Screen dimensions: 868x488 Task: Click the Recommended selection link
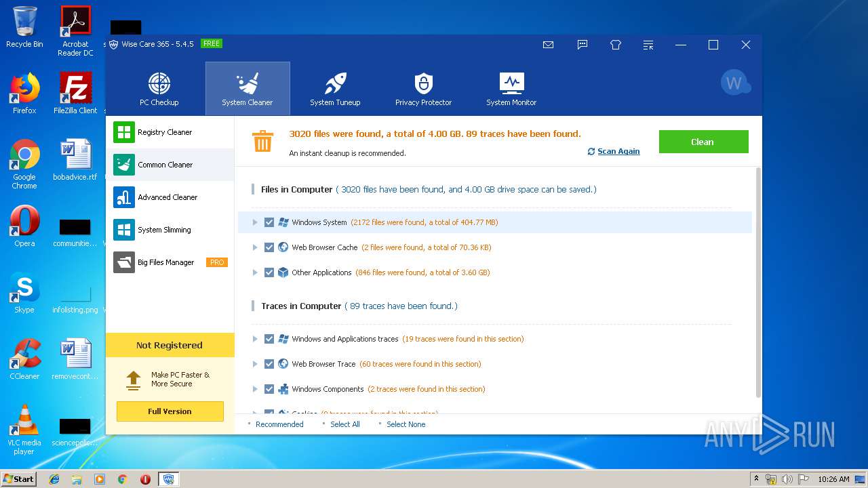(279, 424)
